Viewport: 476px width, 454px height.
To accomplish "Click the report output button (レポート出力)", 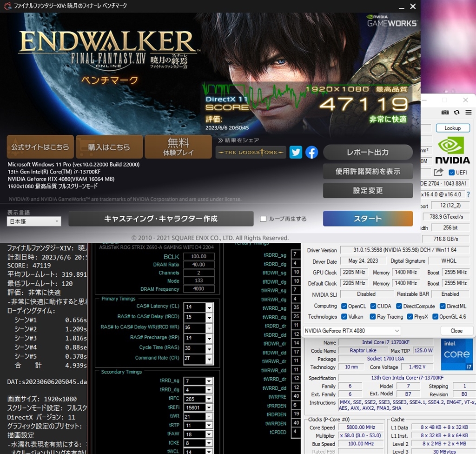I will (x=368, y=152).
